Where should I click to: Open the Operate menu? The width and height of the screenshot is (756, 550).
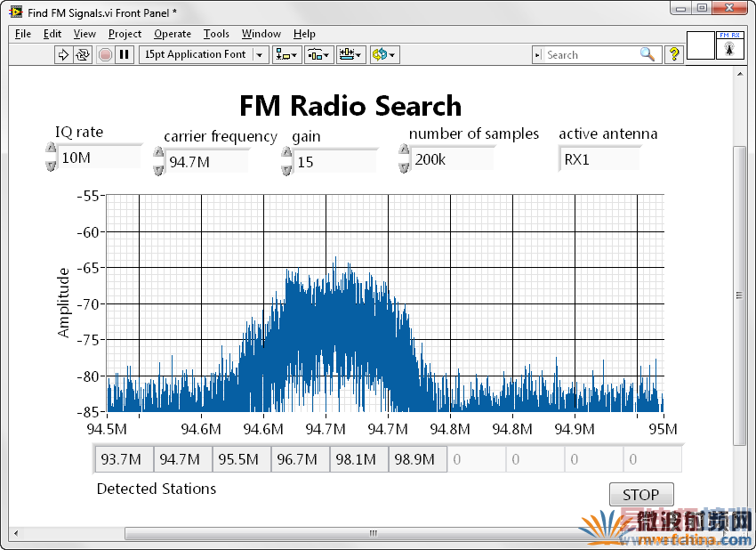(x=172, y=34)
